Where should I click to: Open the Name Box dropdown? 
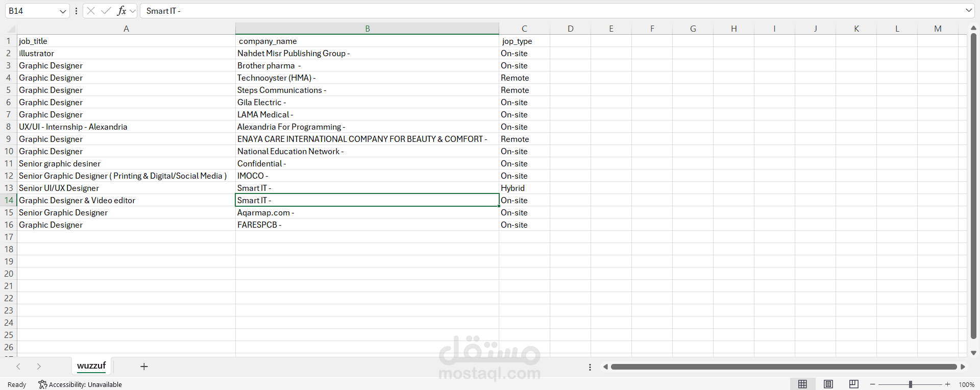63,11
